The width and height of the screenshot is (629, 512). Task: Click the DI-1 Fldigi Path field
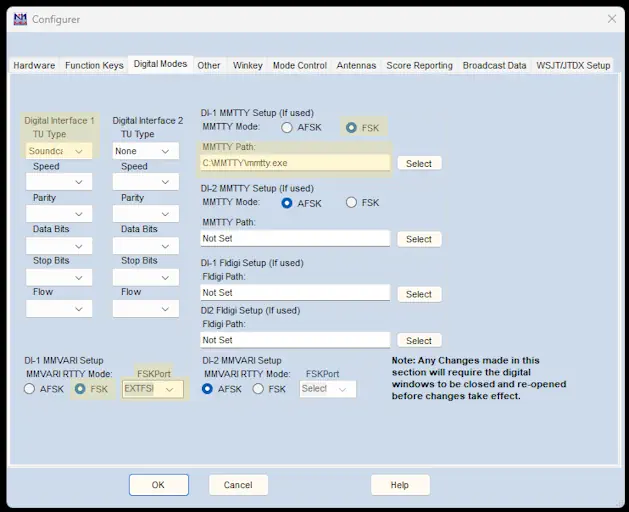pos(294,293)
